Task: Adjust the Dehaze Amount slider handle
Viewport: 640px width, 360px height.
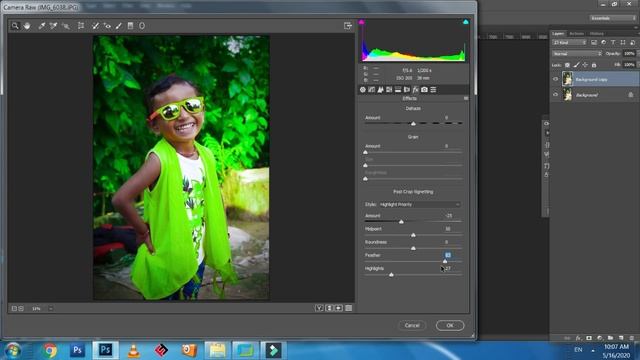Action: click(413, 123)
